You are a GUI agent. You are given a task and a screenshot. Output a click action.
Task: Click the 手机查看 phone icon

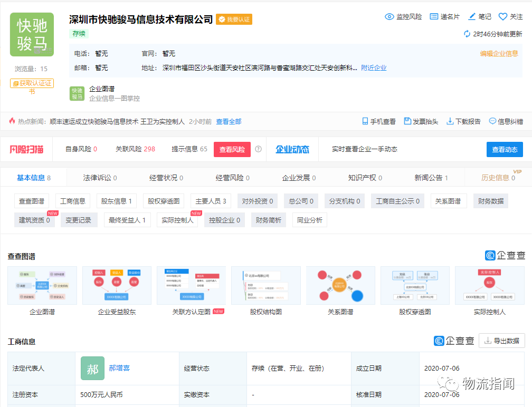[x=365, y=121]
